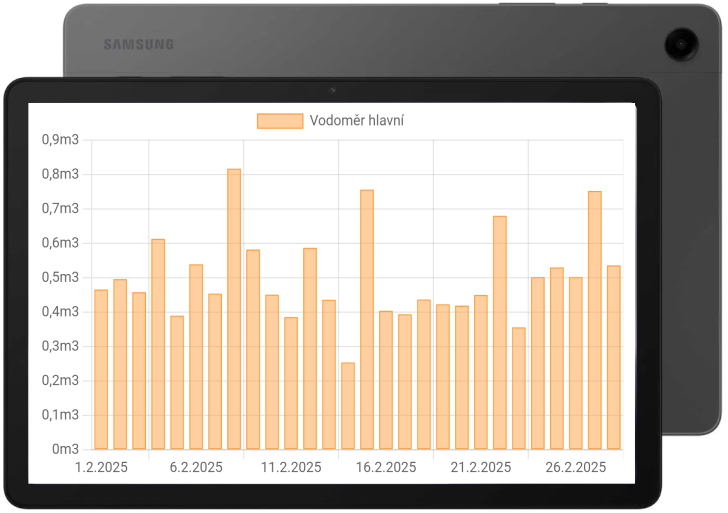728x513 pixels.
Task: Click the 0,9m3 y-axis label
Action: 60,140
